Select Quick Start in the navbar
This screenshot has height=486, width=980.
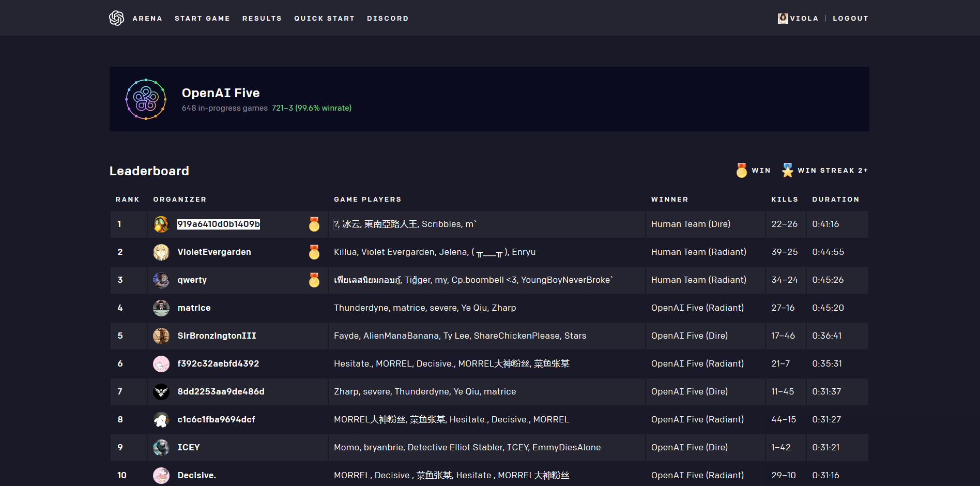pyautogui.click(x=324, y=19)
